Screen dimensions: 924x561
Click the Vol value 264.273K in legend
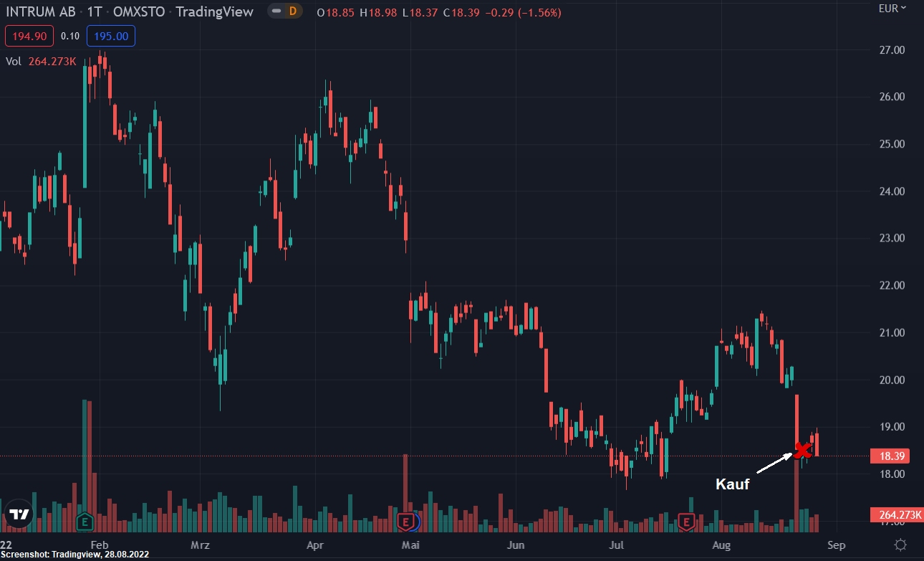[x=52, y=62]
